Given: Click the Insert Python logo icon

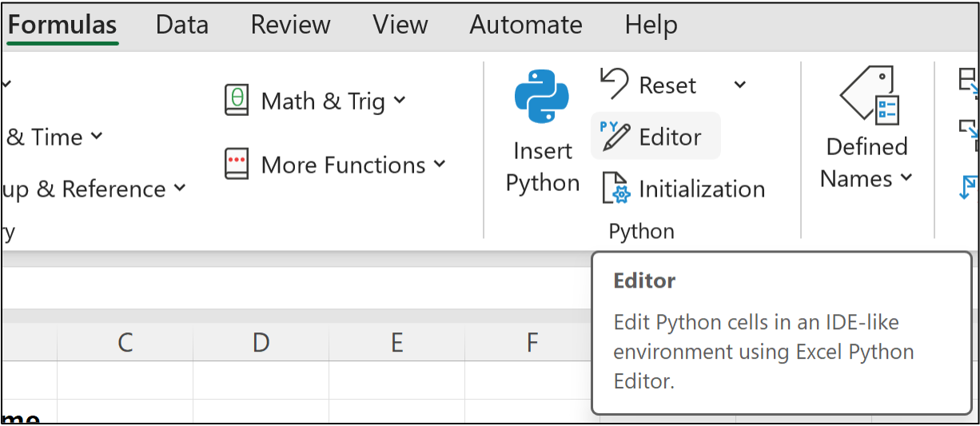Looking at the screenshot, I should pos(541,96).
